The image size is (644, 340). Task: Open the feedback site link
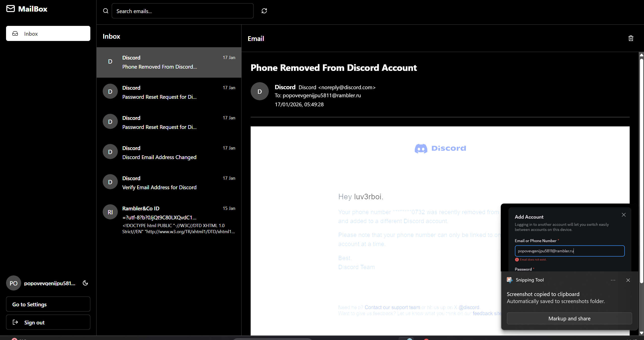click(x=487, y=313)
